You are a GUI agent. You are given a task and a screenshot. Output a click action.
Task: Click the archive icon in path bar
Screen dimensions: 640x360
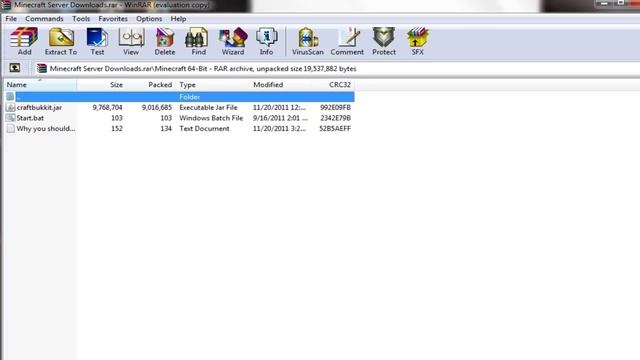(42, 69)
